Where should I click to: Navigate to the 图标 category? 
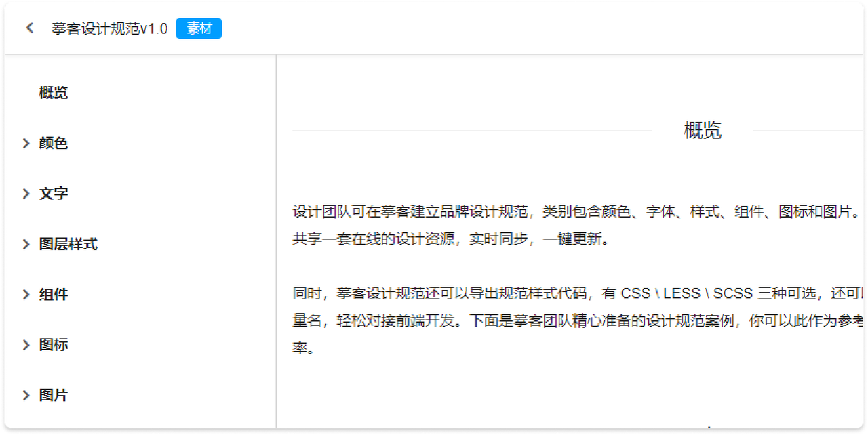[x=54, y=345]
